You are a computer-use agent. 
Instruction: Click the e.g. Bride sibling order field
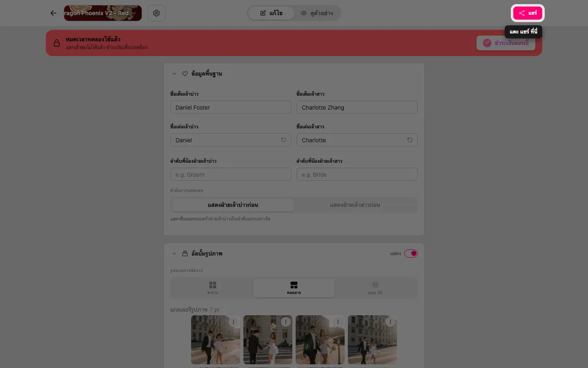pos(357,174)
